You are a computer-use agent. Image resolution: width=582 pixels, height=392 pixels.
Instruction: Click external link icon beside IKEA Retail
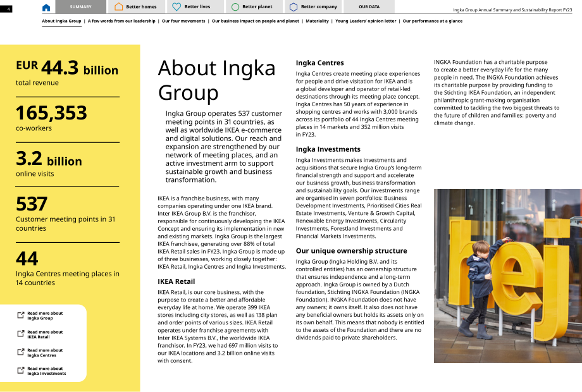[x=21, y=334]
